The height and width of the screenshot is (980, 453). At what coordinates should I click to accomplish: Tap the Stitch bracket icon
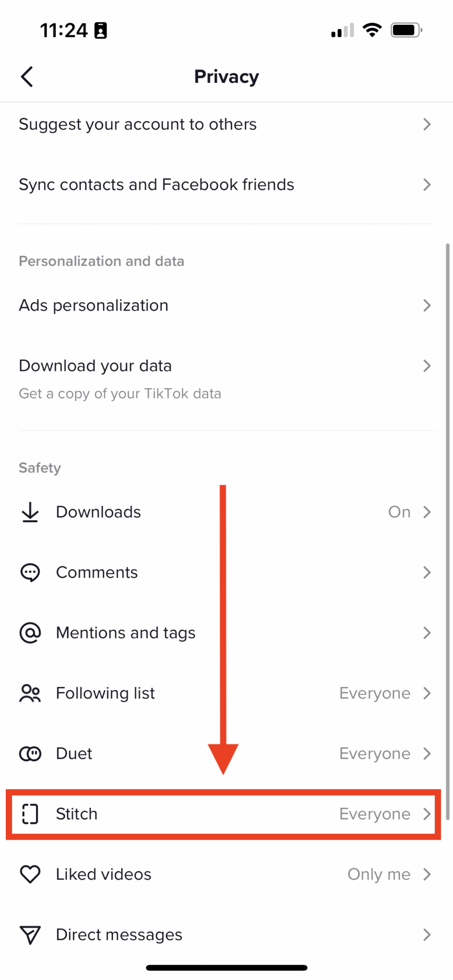(30, 814)
